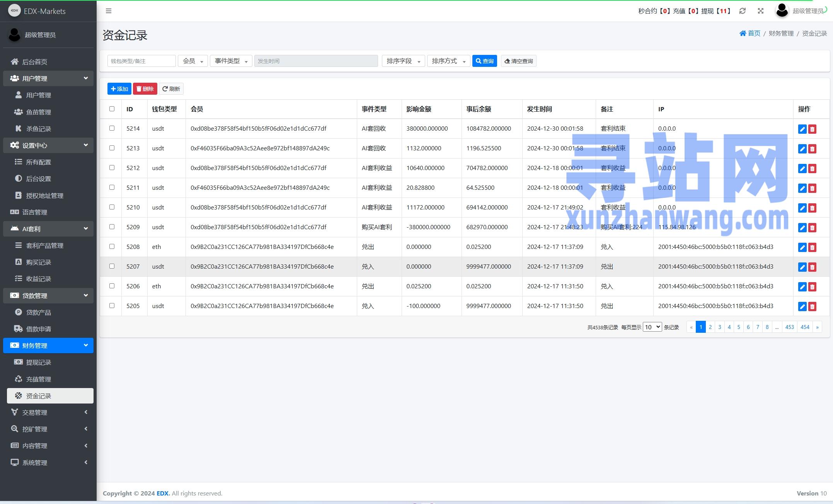Image resolution: width=833 pixels, height=504 pixels.
Task: Click trash icon for record 5205
Action: tap(812, 306)
